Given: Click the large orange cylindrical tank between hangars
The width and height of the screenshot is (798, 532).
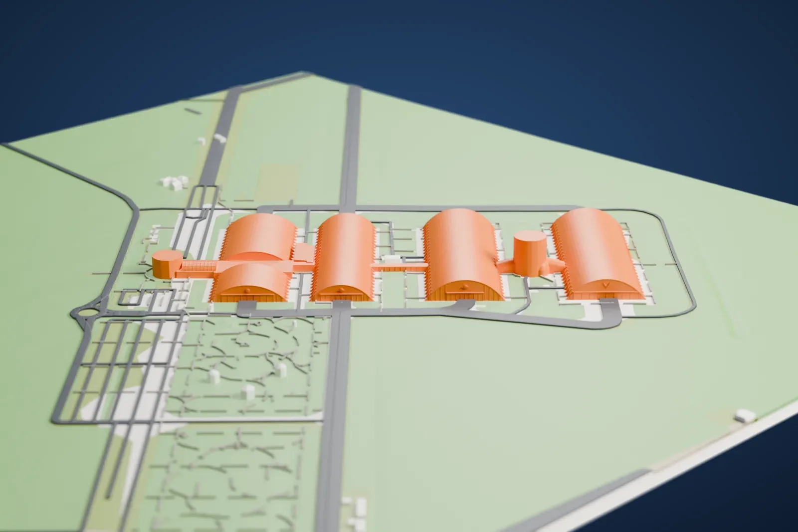Looking at the screenshot, I should tap(531, 253).
